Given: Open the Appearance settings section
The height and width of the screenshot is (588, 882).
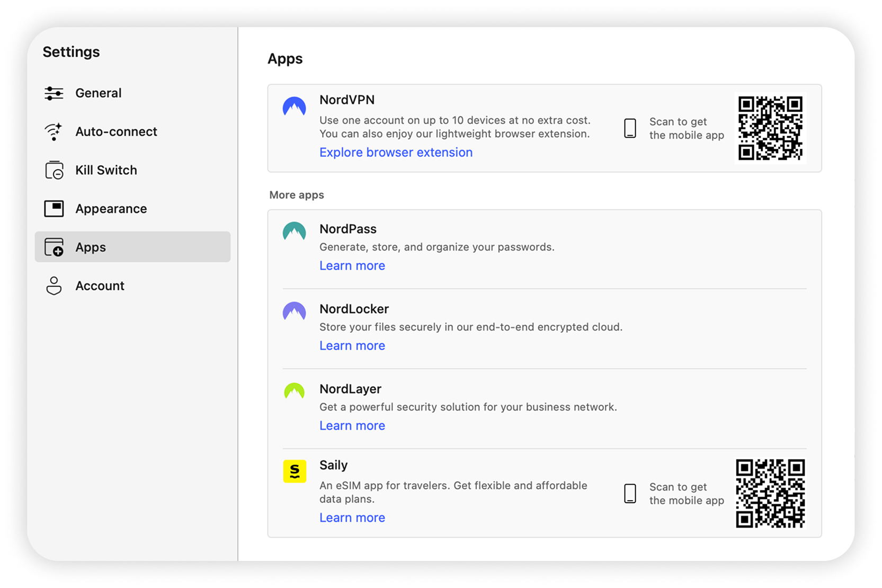Looking at the screenshot, I should (x=111, y=209).
